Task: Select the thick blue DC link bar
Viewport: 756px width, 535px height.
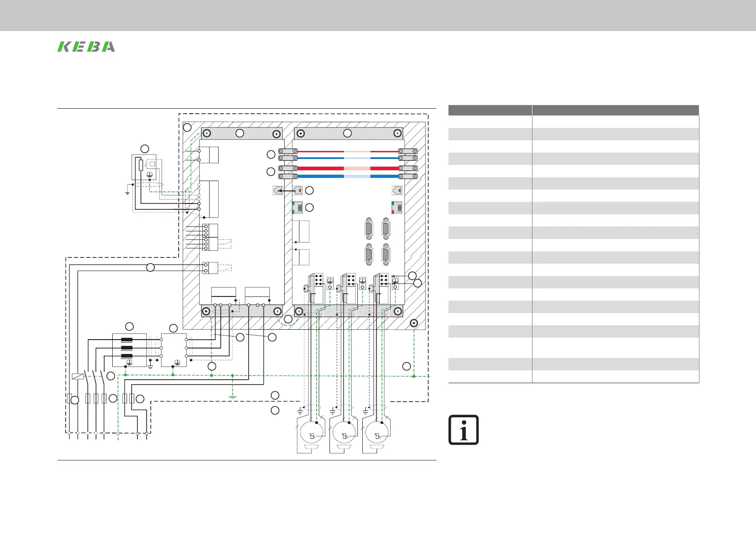Action: click(348, 177)
